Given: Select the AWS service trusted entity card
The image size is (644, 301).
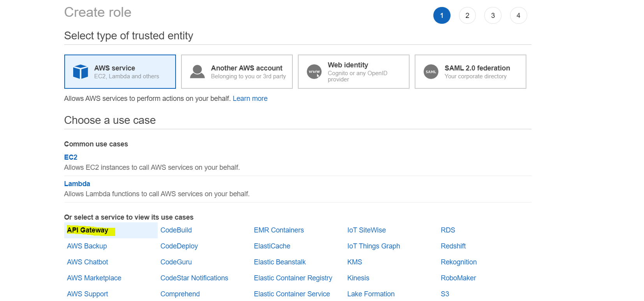Looking at the screenshot, I should click(120, 72).
